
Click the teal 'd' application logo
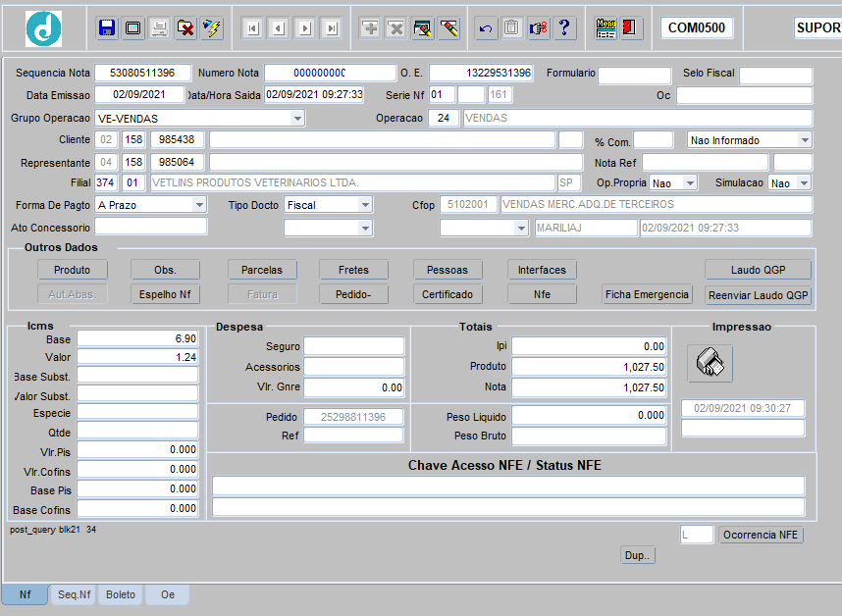(43, 29)
